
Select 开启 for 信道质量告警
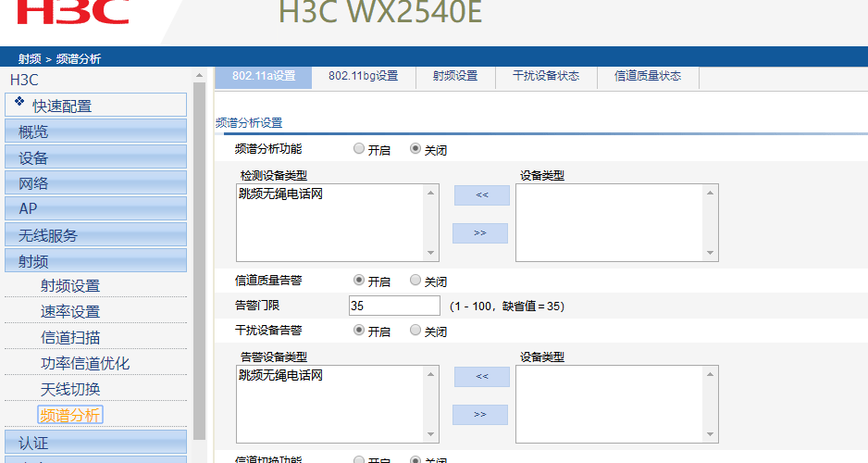(359, 281)
